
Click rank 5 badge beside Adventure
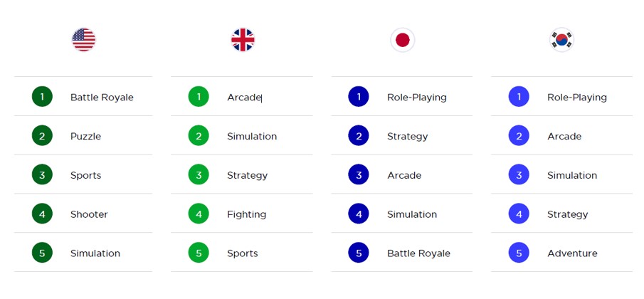(519, 253)
